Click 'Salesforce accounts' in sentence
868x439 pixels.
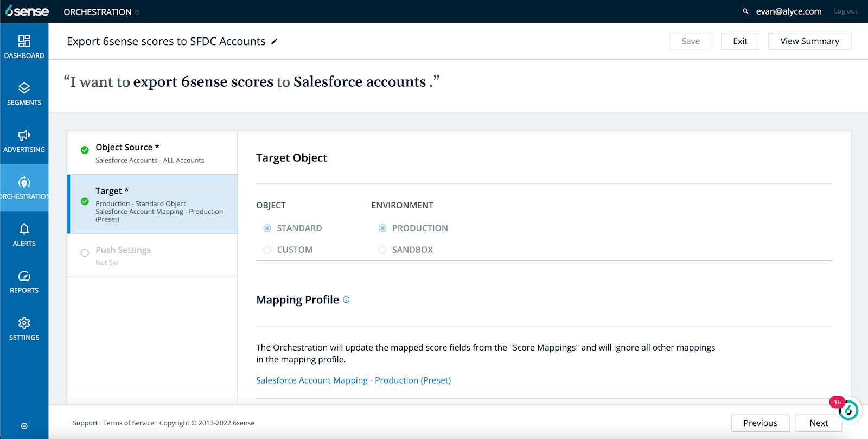point(360,82)
